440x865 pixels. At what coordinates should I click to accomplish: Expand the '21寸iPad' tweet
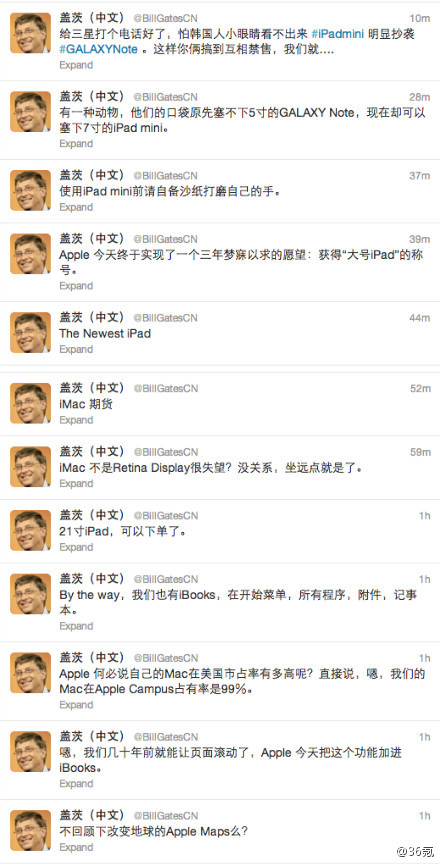tap(76, 547)
